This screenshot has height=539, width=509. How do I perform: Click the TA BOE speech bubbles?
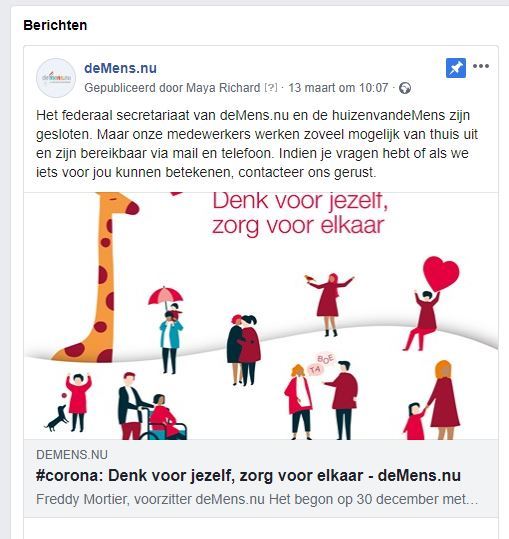(320, 365)
